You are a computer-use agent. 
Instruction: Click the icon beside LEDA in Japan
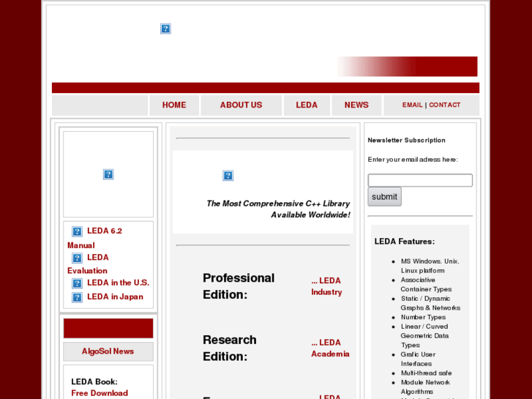click(x=77, y=297)
